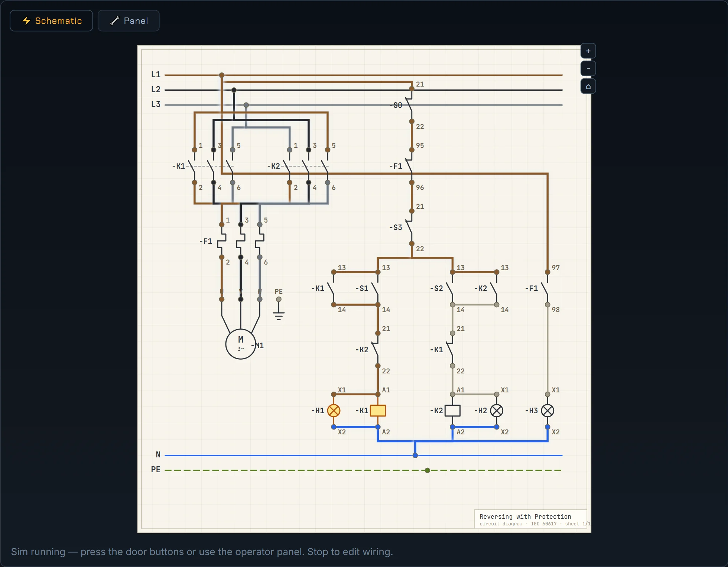728x567 pixels.
Task: Click K2 13-14 holding contact
Action: click(494, 288)
